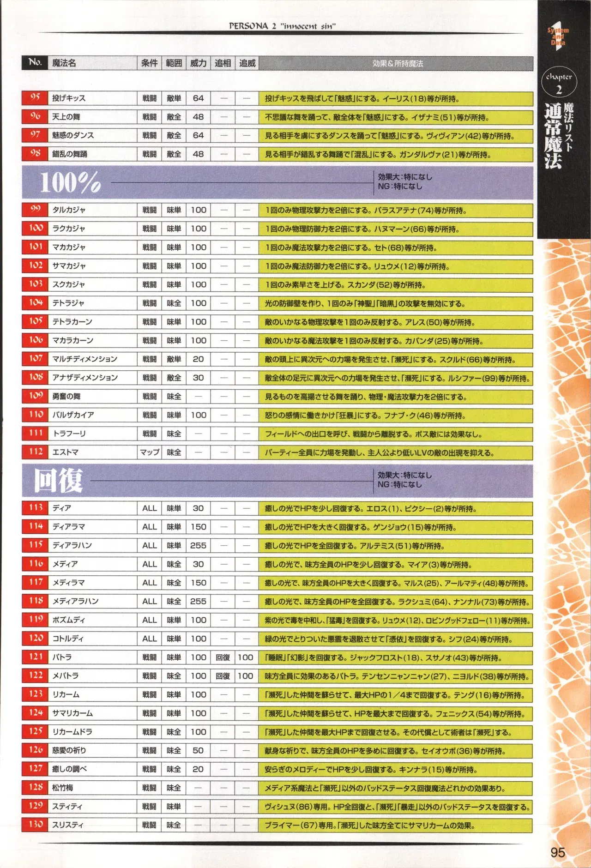Click the spell name スリスティ

click(x=67, y=825)
